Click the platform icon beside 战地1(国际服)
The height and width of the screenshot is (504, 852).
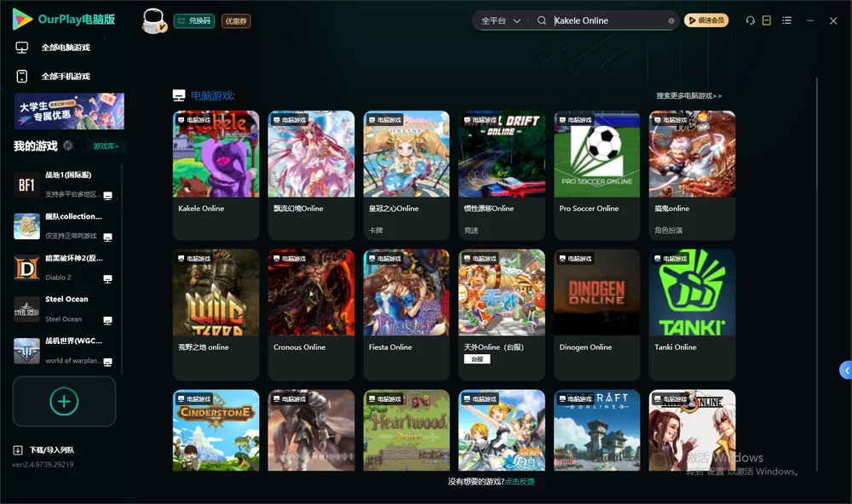click(x=107, y=196)
